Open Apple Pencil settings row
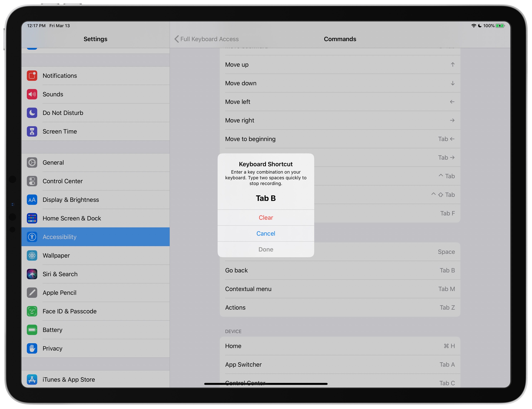 tap(96, 293)
